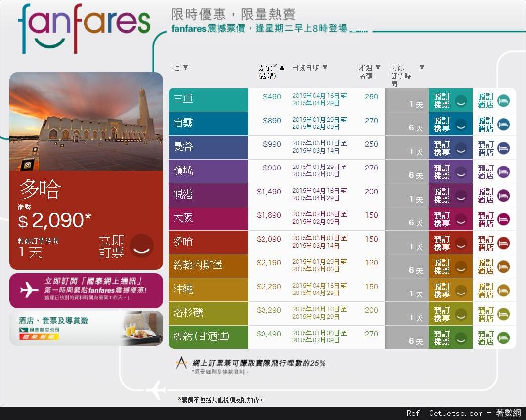526x420 pixels.
Task: Click the 2015年01月30日 date range for 紐約
Action: [319, 337]
